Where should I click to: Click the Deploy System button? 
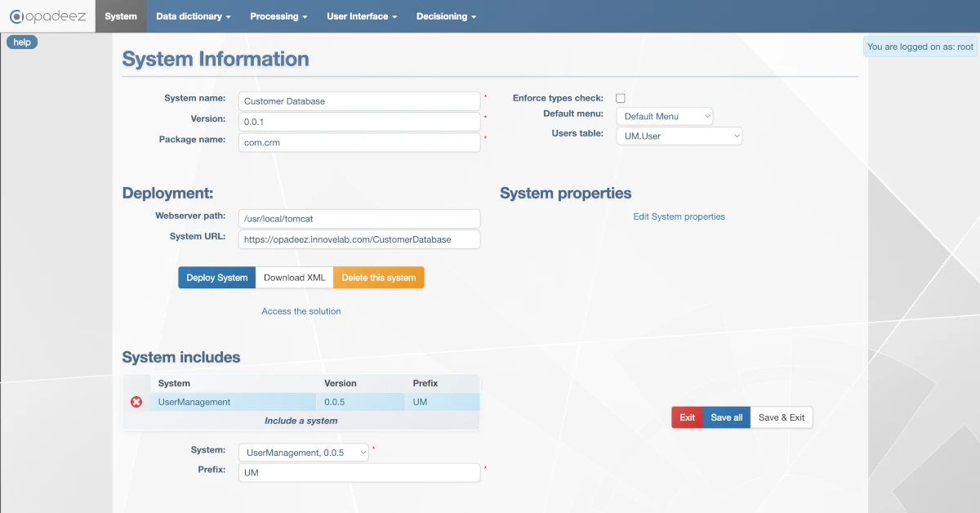click(x=216, y=277)
